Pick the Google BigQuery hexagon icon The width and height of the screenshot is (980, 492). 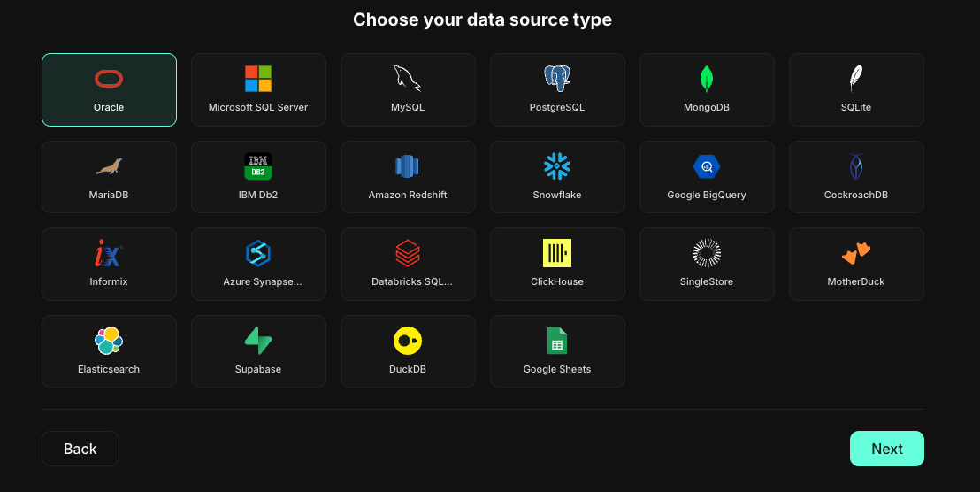[x=706, y=166]
